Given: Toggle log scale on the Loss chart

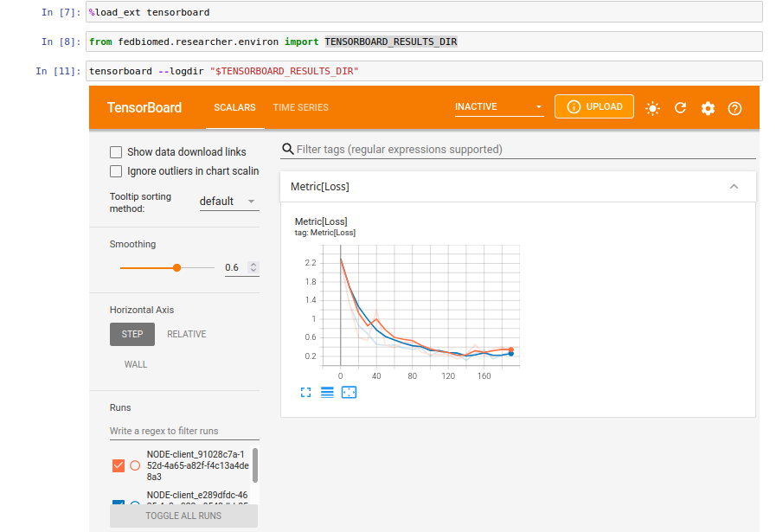Looking at the screenshot, I should (327, 392).
